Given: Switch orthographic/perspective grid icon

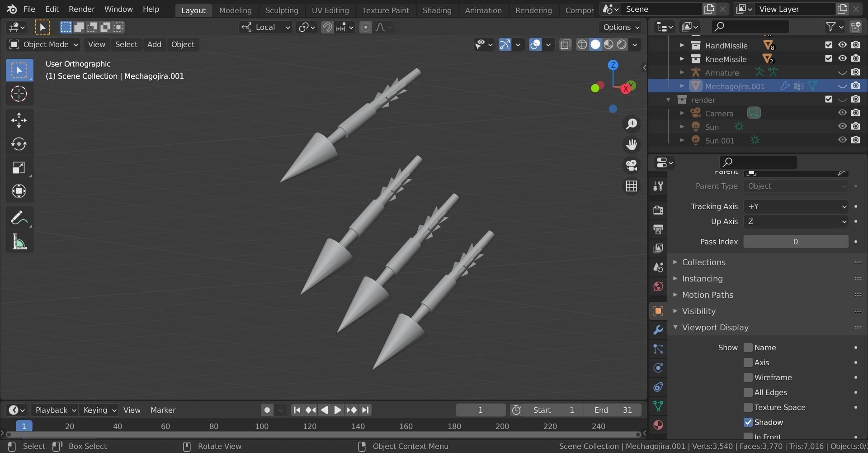Looking at the screenshot, I should click(632, 186).
